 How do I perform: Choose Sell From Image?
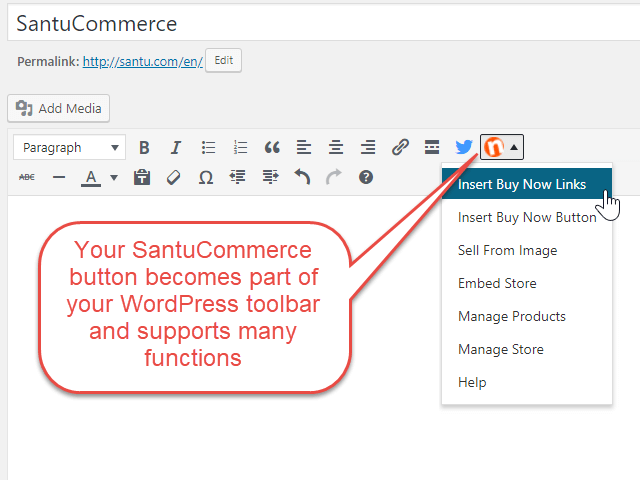[527, 250]
